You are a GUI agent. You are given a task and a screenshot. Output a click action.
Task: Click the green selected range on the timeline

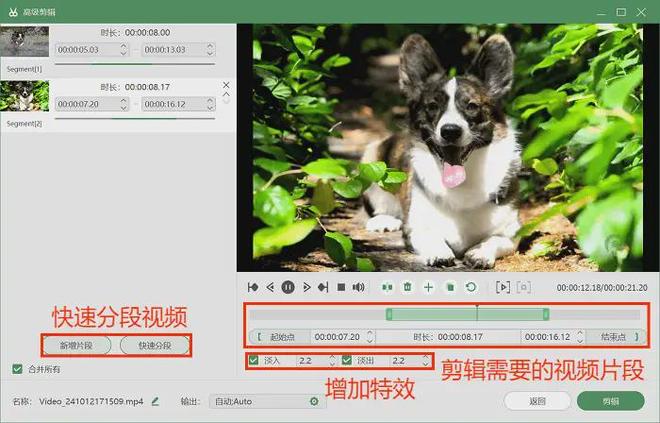(x=466, y=314)
